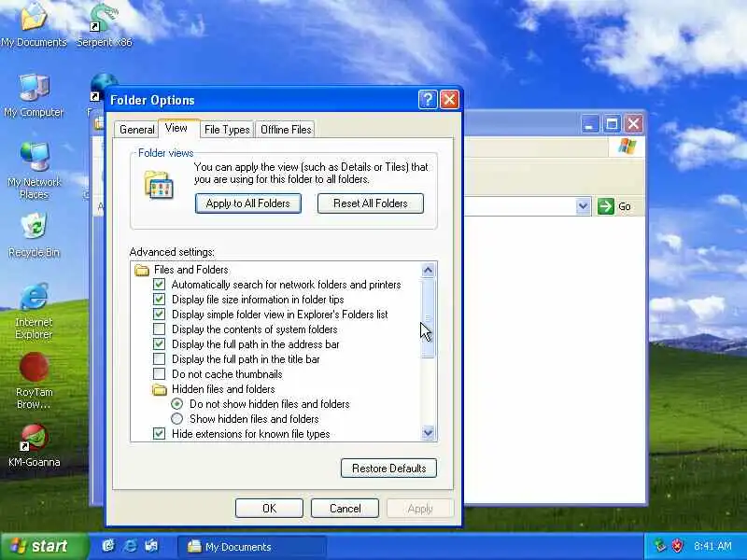Screen dimensions: 747x560
Task: Click the Files and Folders folder icon
Action: tap(142, 270)
